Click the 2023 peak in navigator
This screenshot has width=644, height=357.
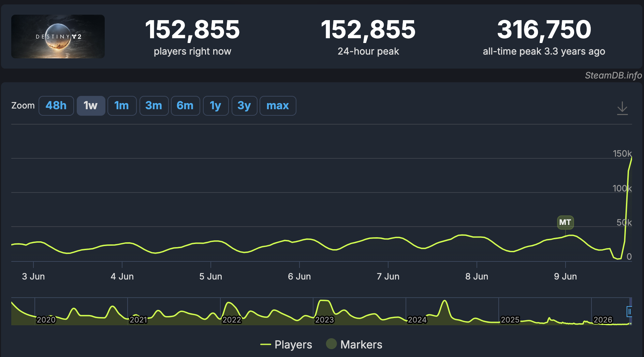coord(323,302)
